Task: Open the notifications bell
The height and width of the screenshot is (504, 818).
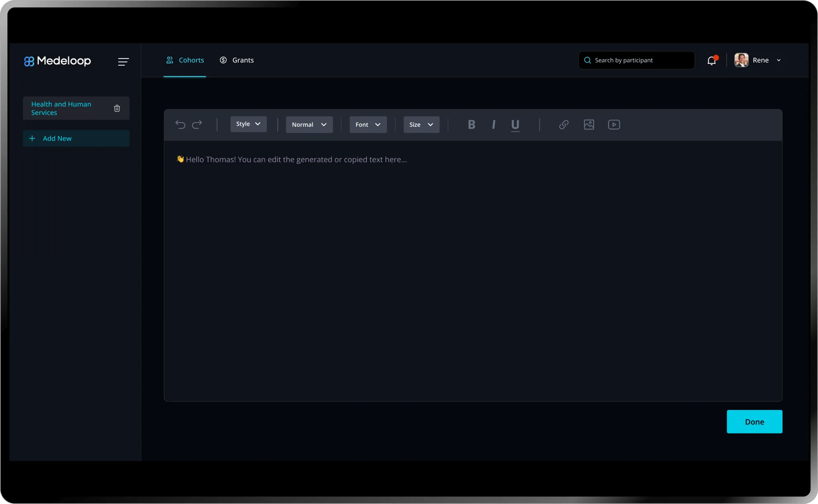Action: (711, 61)
